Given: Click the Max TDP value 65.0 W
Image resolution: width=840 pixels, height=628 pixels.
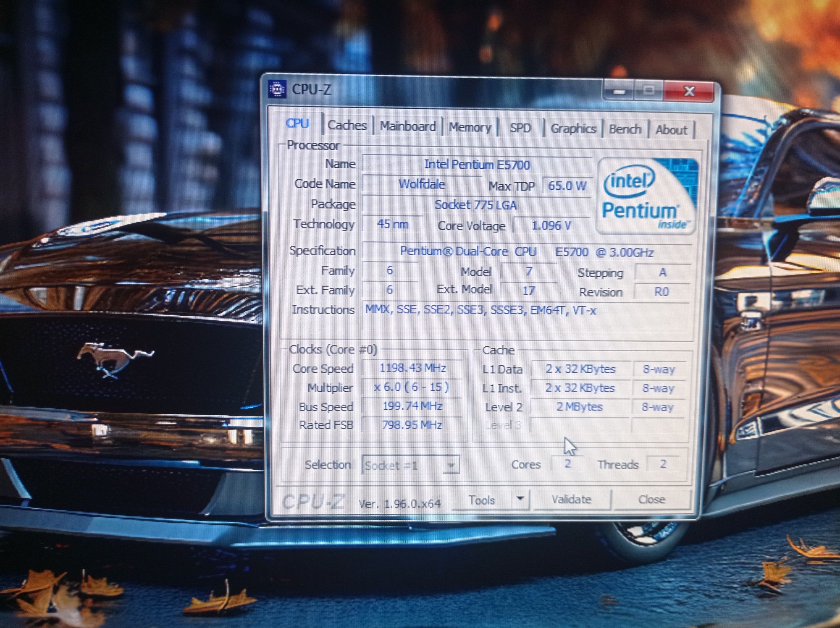Looking at the screenshot, I should click(567, 186).
